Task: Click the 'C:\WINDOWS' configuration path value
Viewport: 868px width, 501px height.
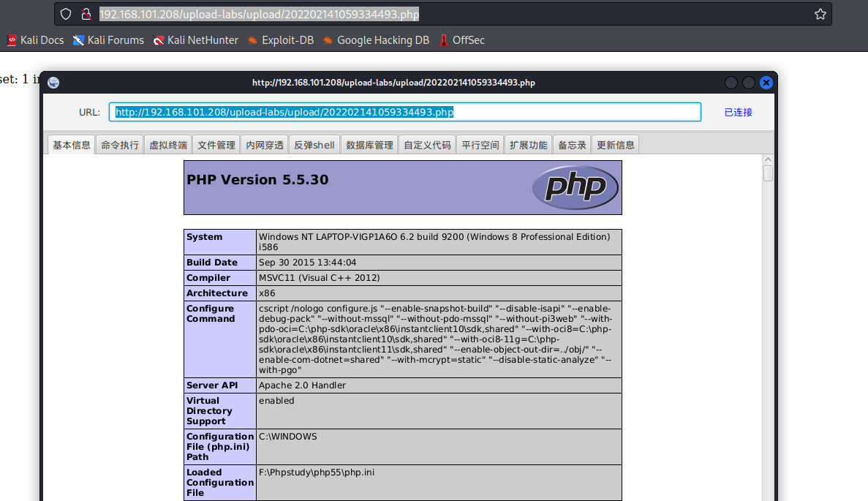Action: [x=288, y=436]
